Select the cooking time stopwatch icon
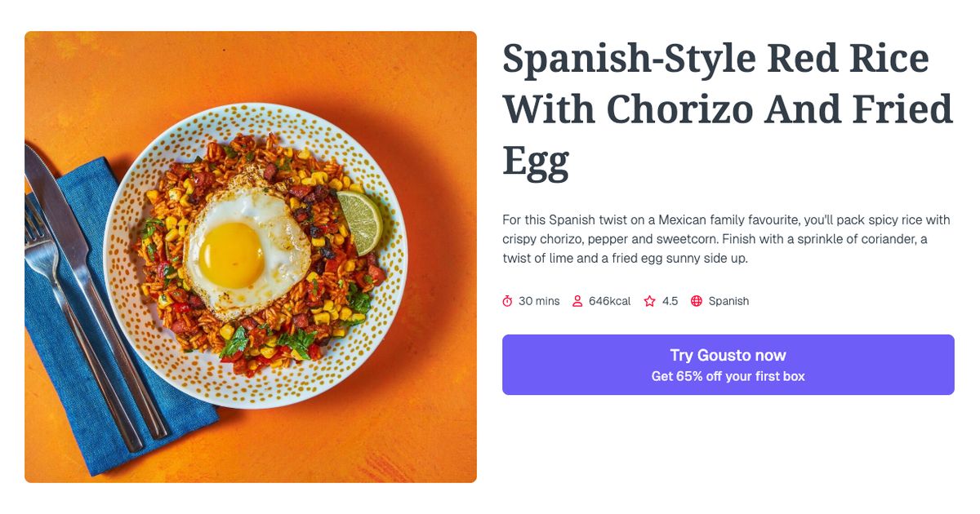This screenshot has width=980, height=514. pyautogui.click(x=508, y=301)
